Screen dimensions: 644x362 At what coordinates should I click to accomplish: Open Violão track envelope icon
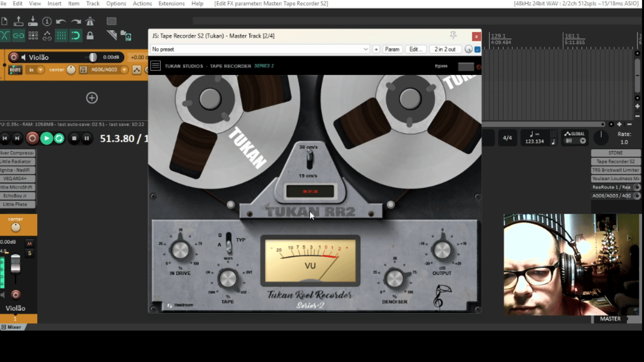click(x=137, y=70)
